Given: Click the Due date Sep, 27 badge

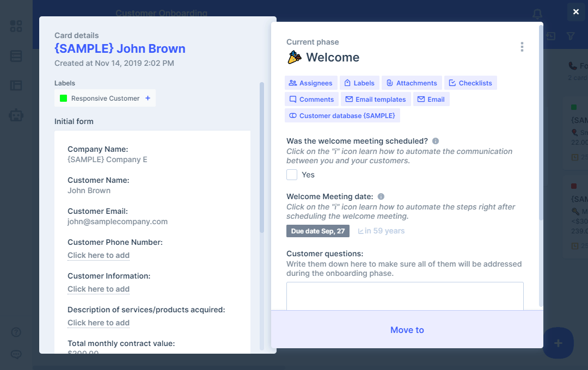Looking at the screenshot, I should click(317, 231).
